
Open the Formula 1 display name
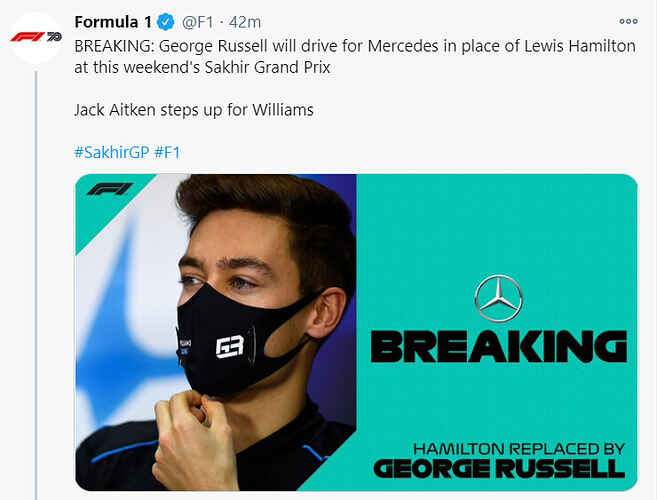point(112,22)
